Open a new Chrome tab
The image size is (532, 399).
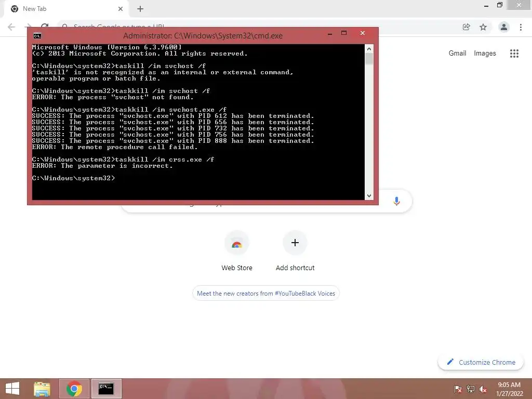tap(140, 9)
